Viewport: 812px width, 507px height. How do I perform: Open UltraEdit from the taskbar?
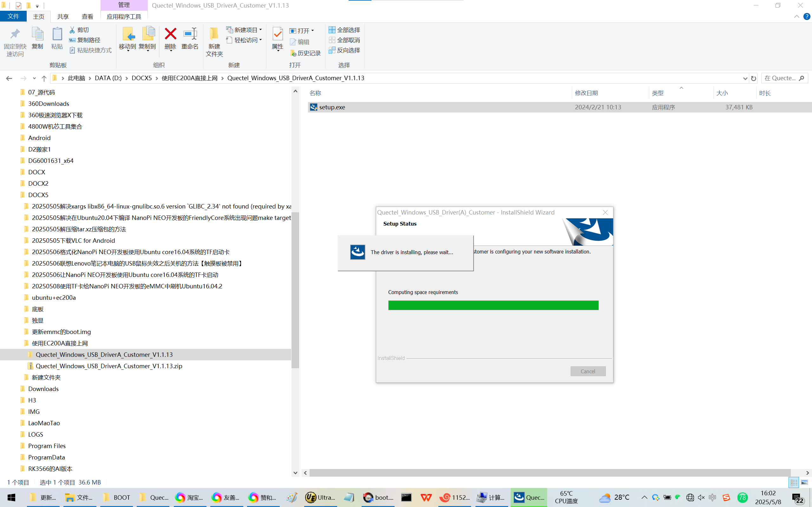click(320, 497)
